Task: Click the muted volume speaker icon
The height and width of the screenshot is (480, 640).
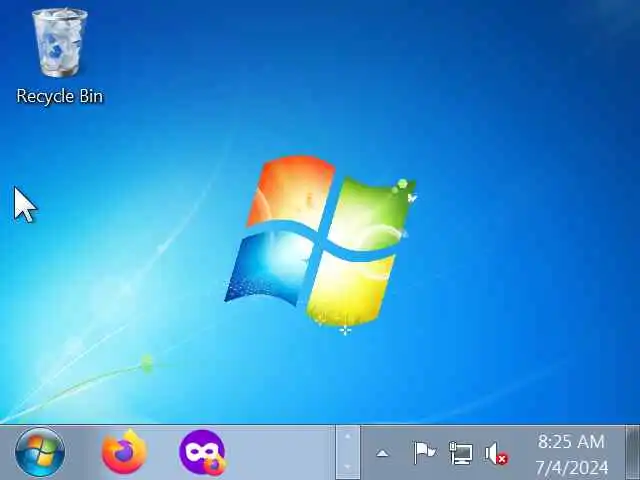Action: tap(496, 454)
